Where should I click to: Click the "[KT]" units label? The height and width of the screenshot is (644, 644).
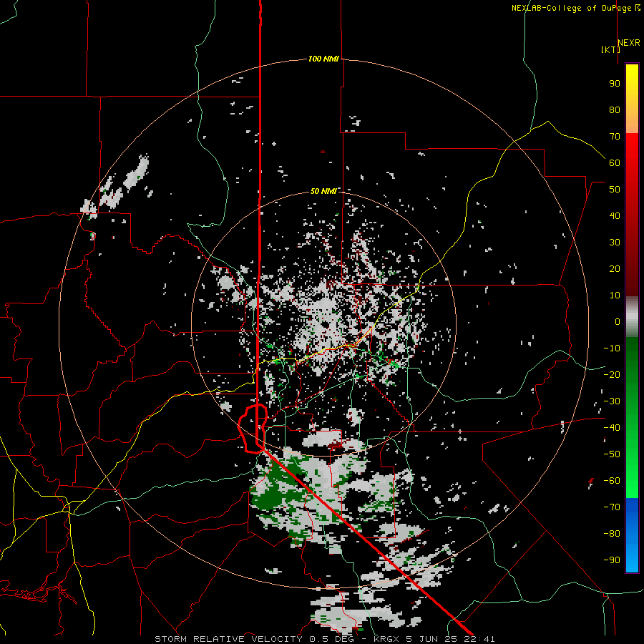(x=611, y=49)
